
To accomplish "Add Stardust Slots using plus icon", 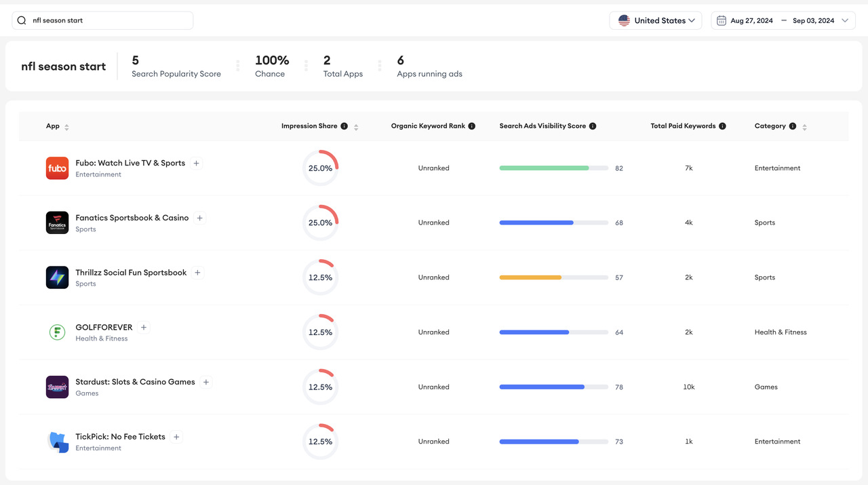I will (x=207, y=382).
